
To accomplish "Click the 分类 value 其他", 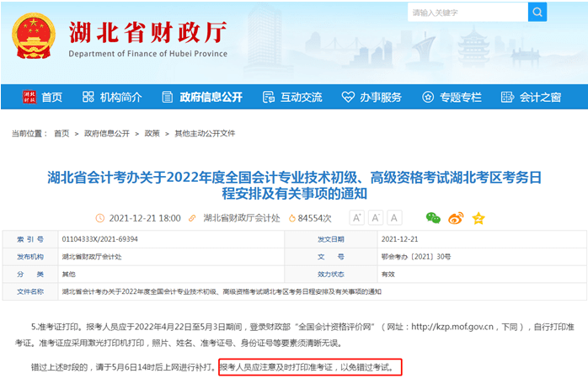I will (68, 275).
